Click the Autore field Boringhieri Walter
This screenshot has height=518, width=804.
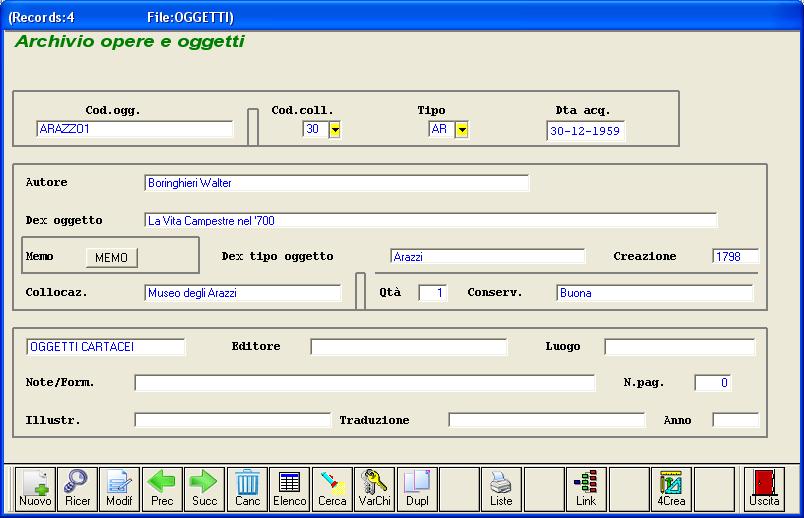(336, 183)
